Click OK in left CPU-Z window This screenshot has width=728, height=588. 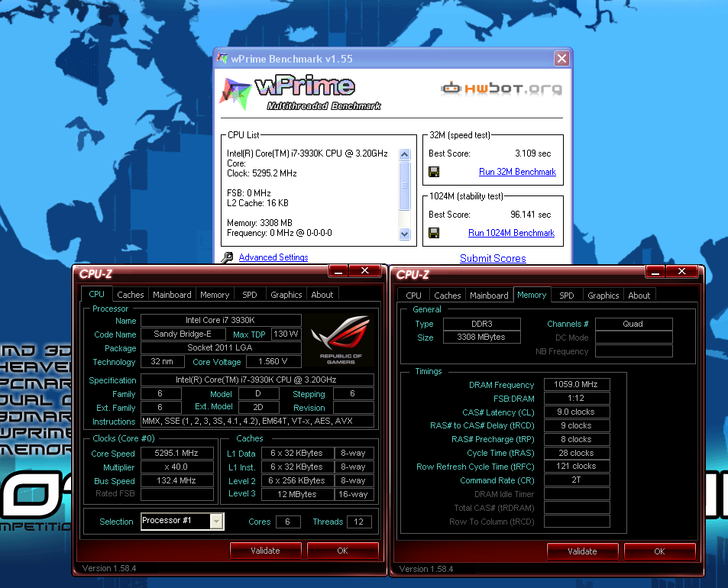343,551
